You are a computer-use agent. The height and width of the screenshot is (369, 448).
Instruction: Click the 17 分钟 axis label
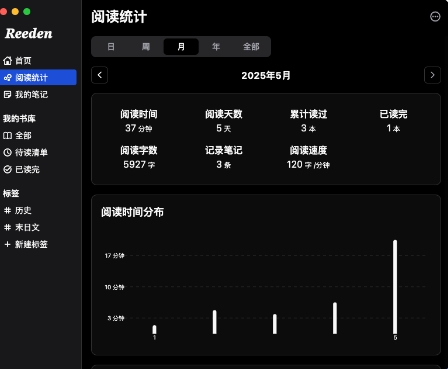tap(114, 256)
